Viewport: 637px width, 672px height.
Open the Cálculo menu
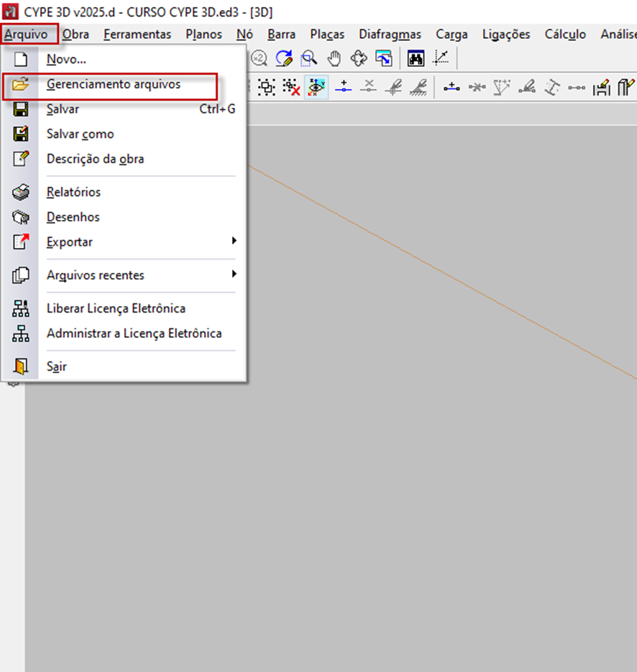pyautogui.click(x=565, y=34)
